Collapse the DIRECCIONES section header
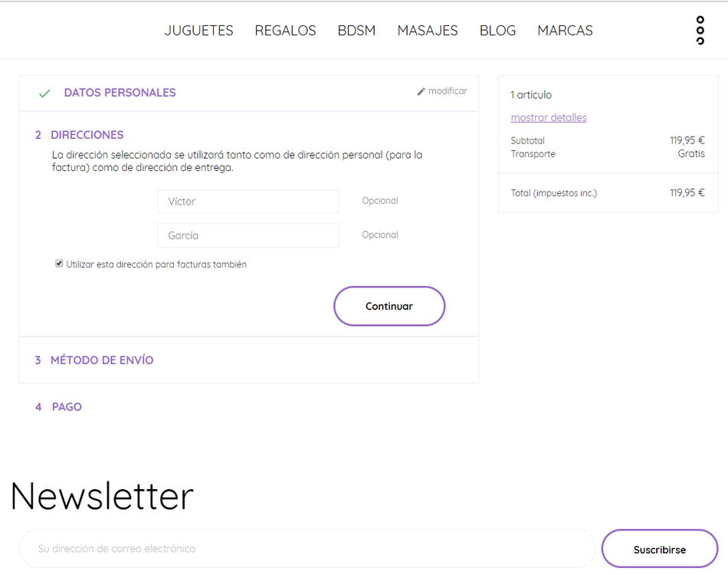The image size is (728, 575). (x=86, y=134)
